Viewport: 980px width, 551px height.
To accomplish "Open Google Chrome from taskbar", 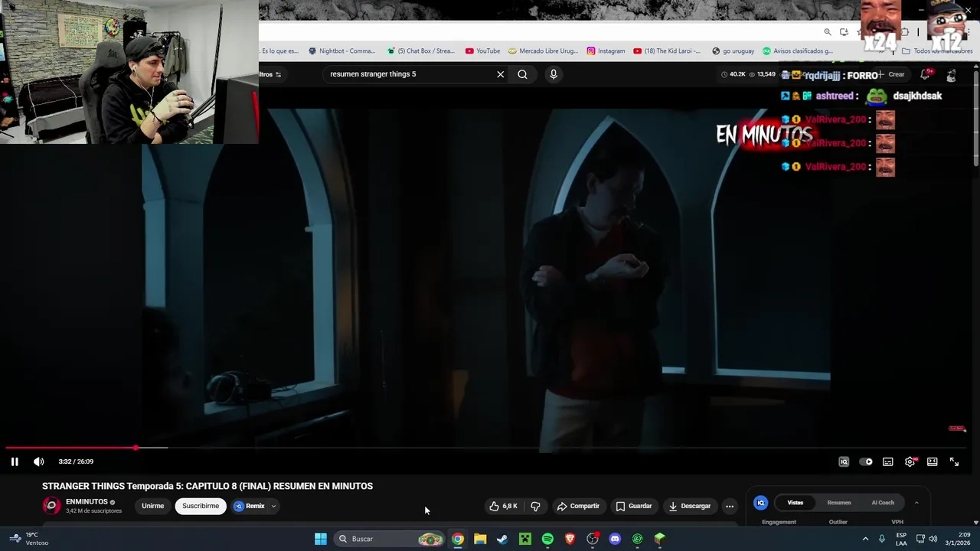I will [x=458, y=539].
